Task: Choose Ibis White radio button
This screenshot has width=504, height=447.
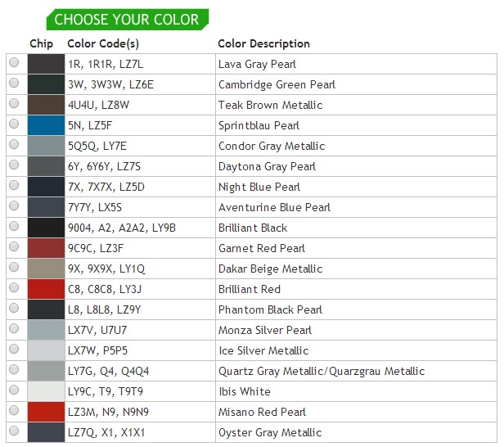Action: click(x=14, y=391)
